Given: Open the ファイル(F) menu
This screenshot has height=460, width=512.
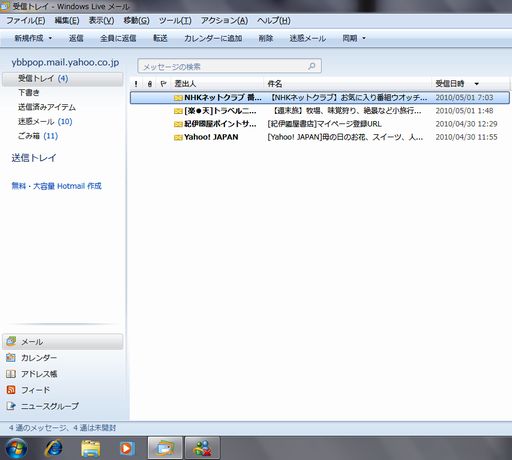Looking at the screenshot, I should [26, 21].
